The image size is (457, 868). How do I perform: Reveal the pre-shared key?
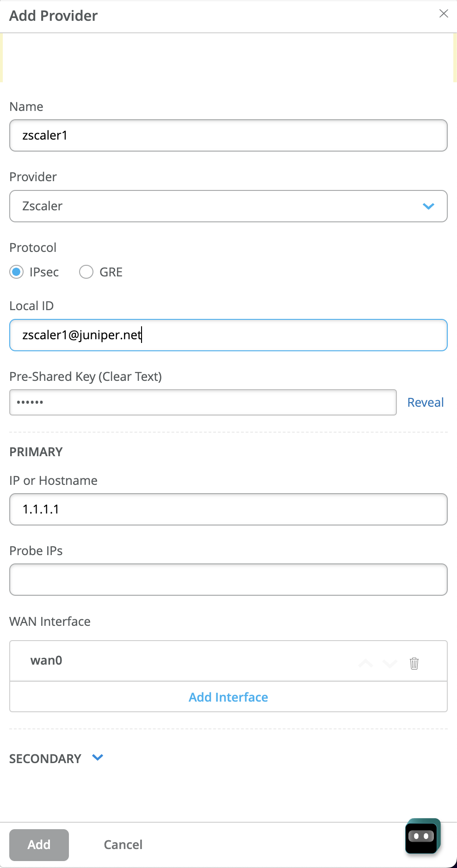point(425,403)
